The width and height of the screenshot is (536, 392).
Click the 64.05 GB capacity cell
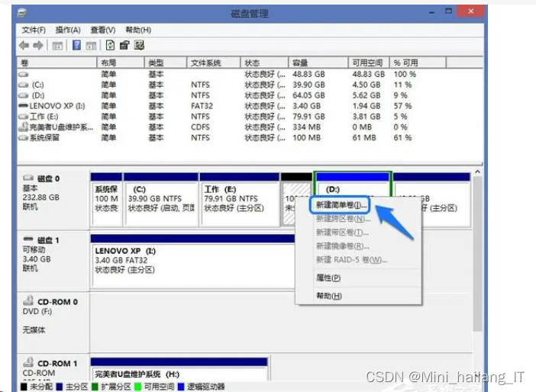pos(308,95)
